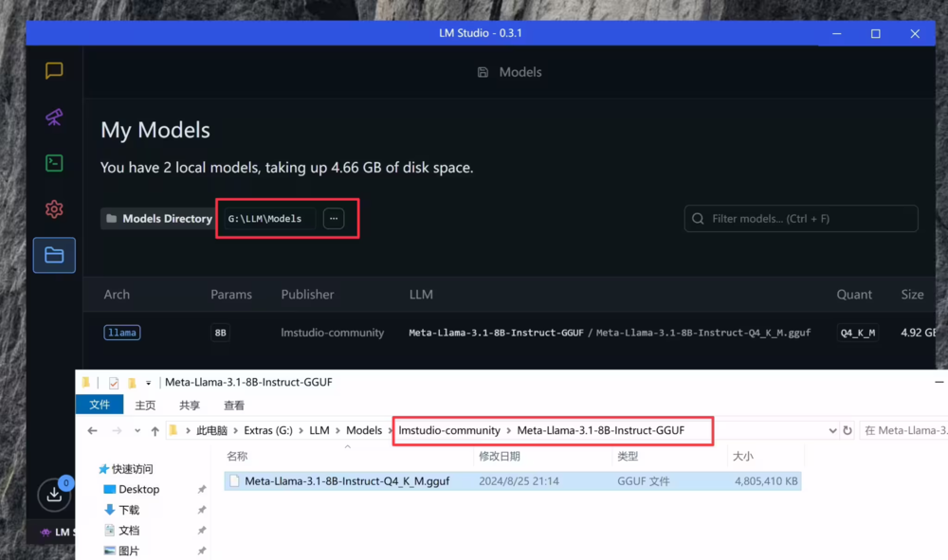
Task: Expand the quick access toolbar customization arrow
Action: coord(148,383)
